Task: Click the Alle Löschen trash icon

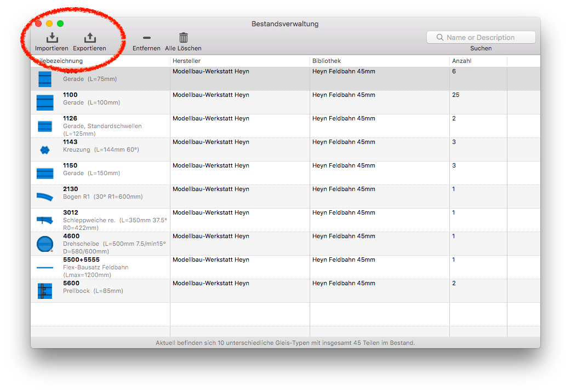Action: (x=184, y=38)
